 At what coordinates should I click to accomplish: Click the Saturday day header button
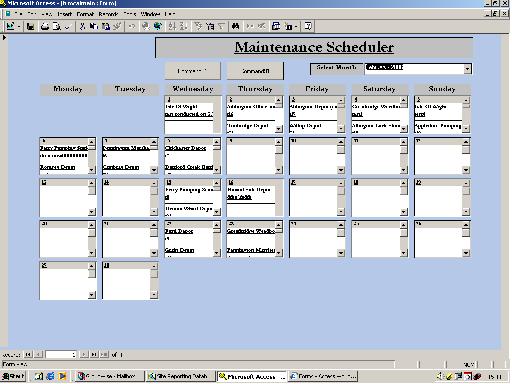click(x=379, y=89)
